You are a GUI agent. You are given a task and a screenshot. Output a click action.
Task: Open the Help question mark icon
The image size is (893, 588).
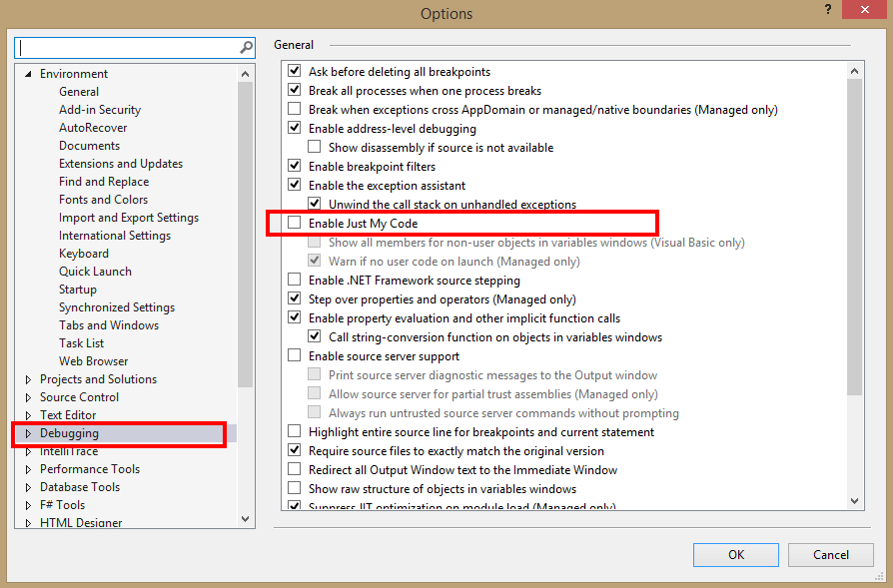(826, 10)
